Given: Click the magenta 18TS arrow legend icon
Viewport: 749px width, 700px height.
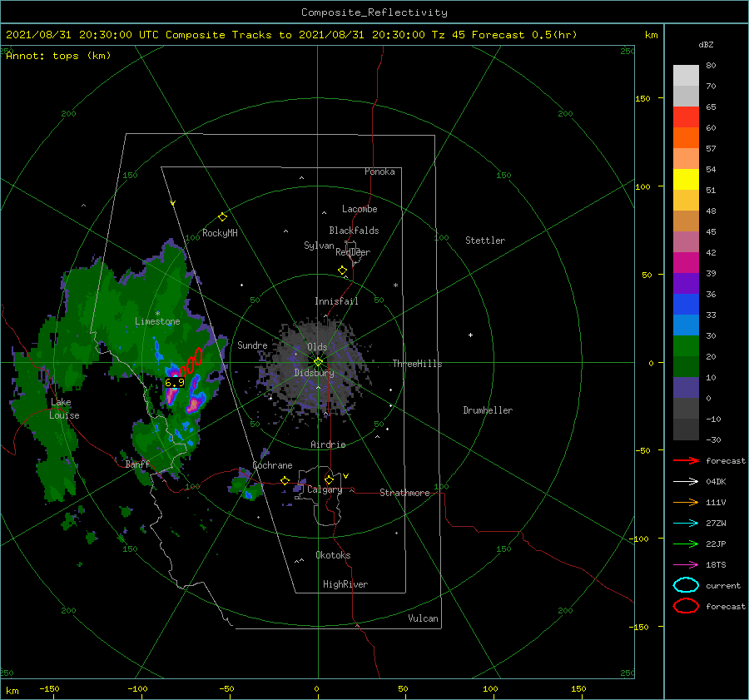Looking at the screenshot, I should (x=686, y=565).
